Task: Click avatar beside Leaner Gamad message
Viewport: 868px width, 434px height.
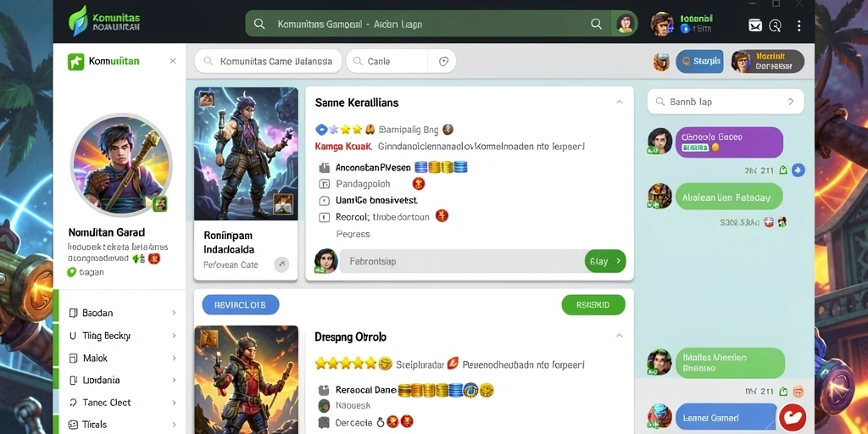Action: [659, 417]
